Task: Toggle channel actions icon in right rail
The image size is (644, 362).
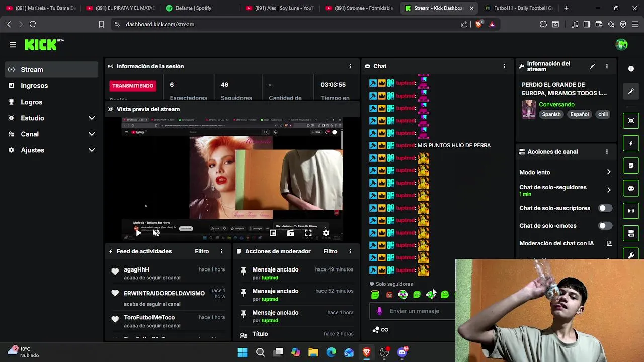Action: click(x=631, y=233)
